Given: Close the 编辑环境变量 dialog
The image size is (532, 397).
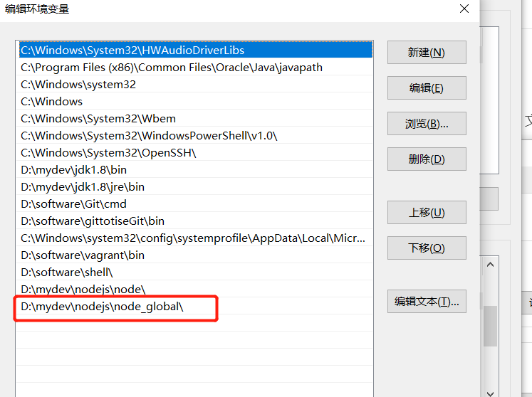Looking at the screenshot, I should pos(464,9).
